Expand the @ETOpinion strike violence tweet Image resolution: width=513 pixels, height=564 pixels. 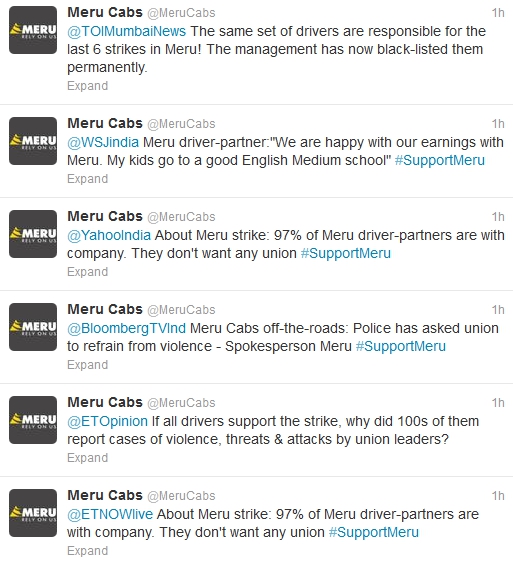[x=87, y=458]
